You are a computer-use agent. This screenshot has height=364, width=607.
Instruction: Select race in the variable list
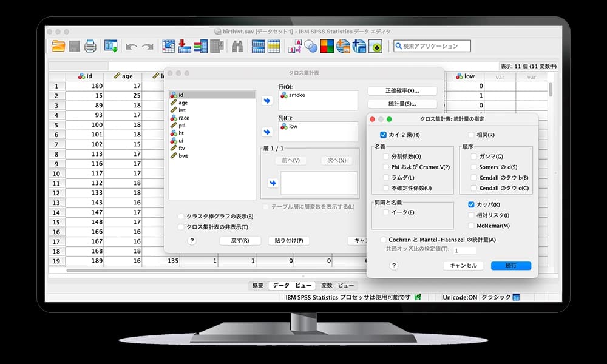pos(212,118)
